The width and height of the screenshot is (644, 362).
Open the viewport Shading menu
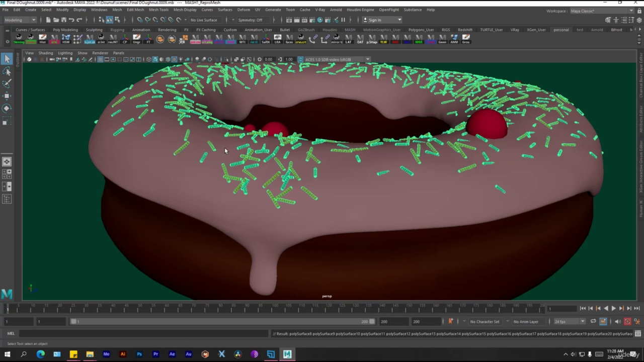pyautogui.click(x=46, y=53)
